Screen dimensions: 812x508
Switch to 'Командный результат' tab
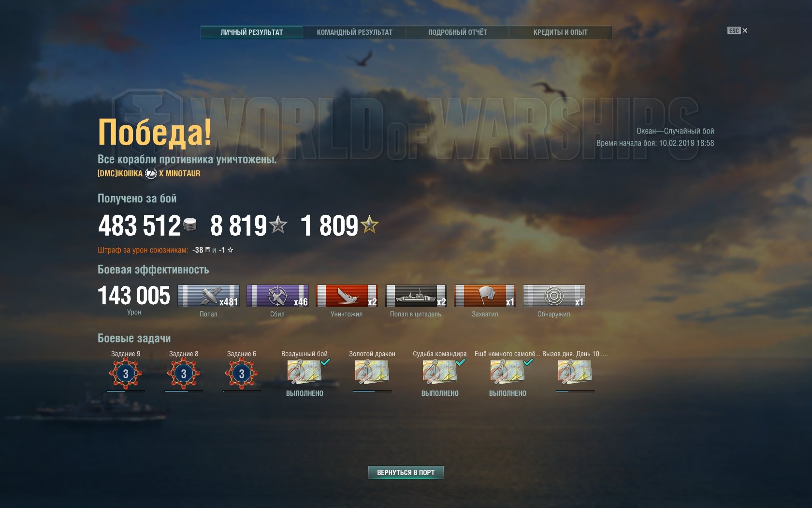[355, 32]
